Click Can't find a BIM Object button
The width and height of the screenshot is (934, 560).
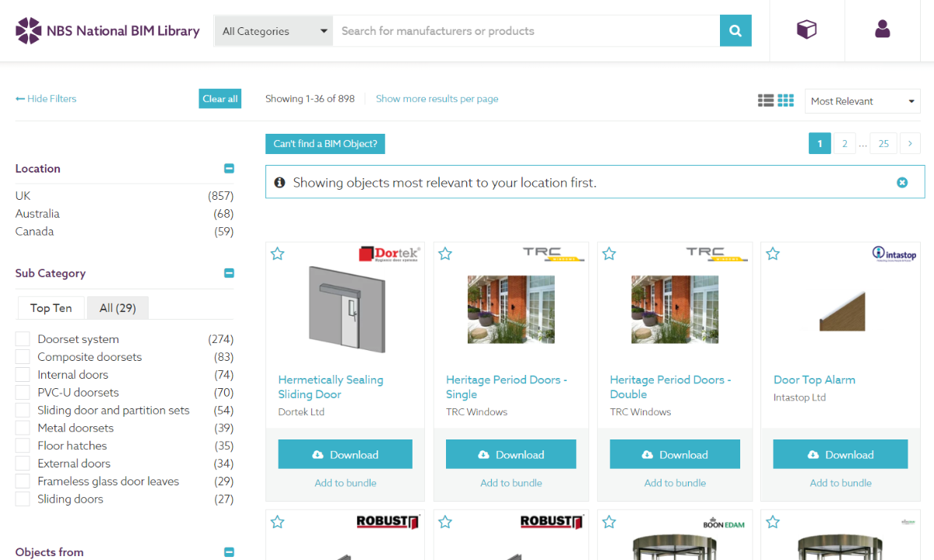325,144
